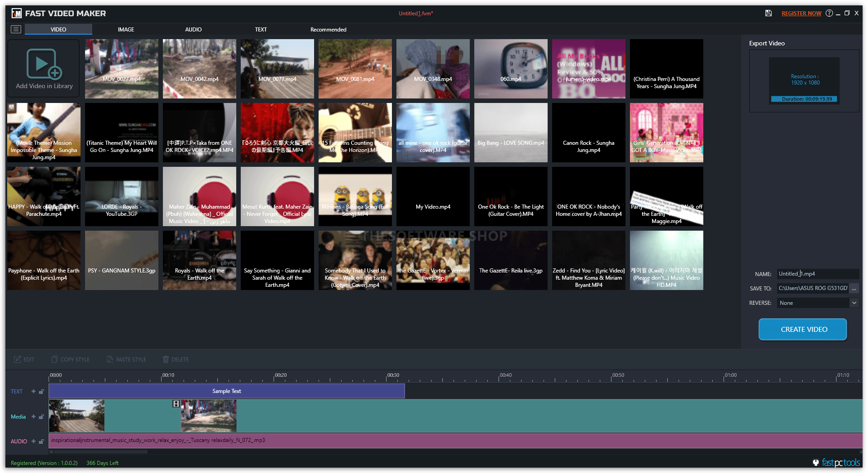868x473 pixels.
Task: Click the 00:50 mark on the timeline ruler
Action: click(618, 375)
